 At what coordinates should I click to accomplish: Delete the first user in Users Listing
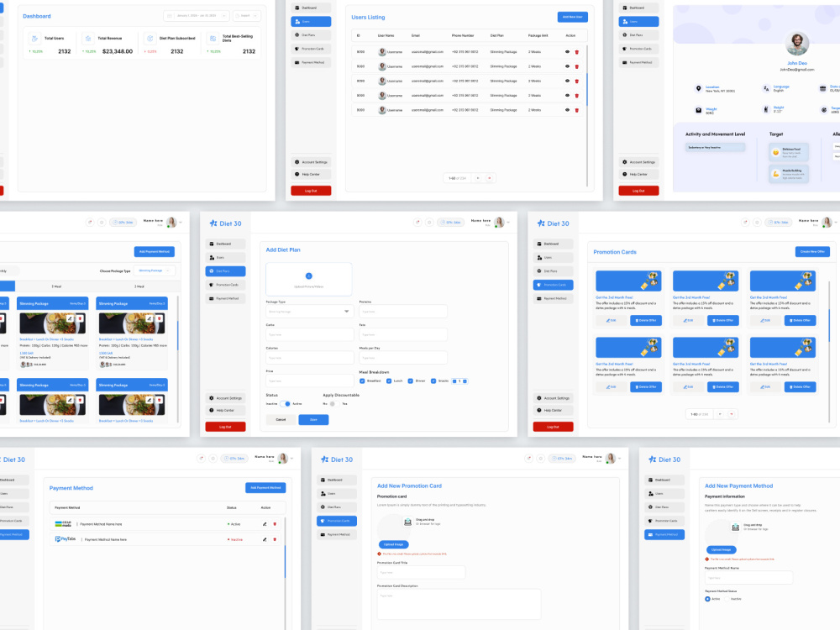[x=577, y=52]
